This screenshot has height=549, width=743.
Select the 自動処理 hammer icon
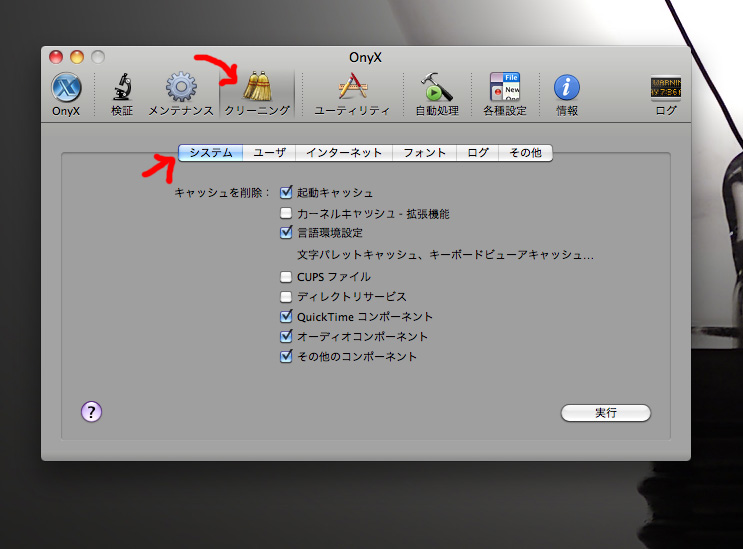tap(437, 87)
